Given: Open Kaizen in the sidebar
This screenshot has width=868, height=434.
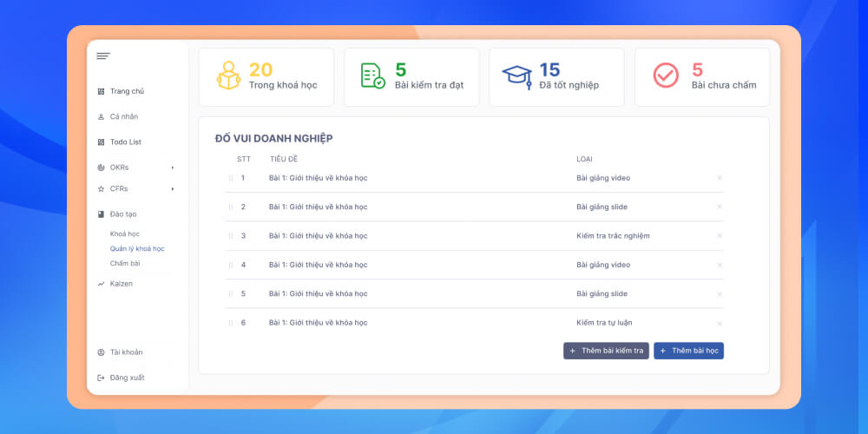Looking at the screenshot, I should pyautogui.click(x=122, y=284).
